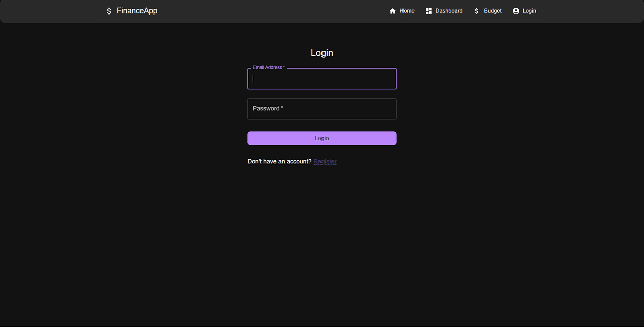
Task: Click the Password placeholder label text
Action: pyautogui.click(x=268, y=108)
